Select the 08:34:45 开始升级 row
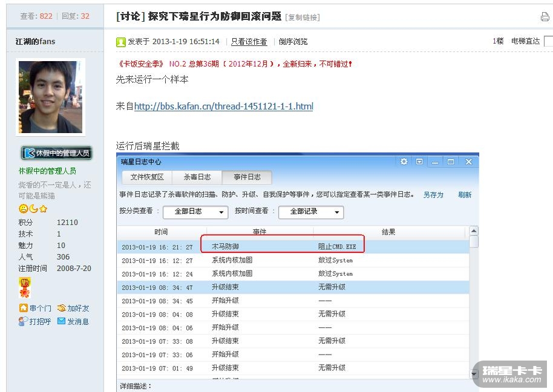553x392 pixels. point(293,301)
